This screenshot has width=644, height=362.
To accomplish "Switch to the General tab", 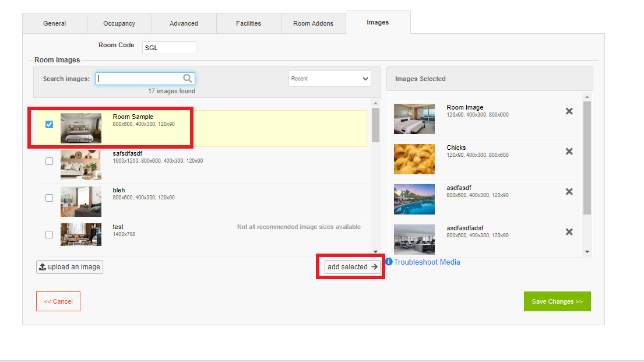I will point(55,23).
